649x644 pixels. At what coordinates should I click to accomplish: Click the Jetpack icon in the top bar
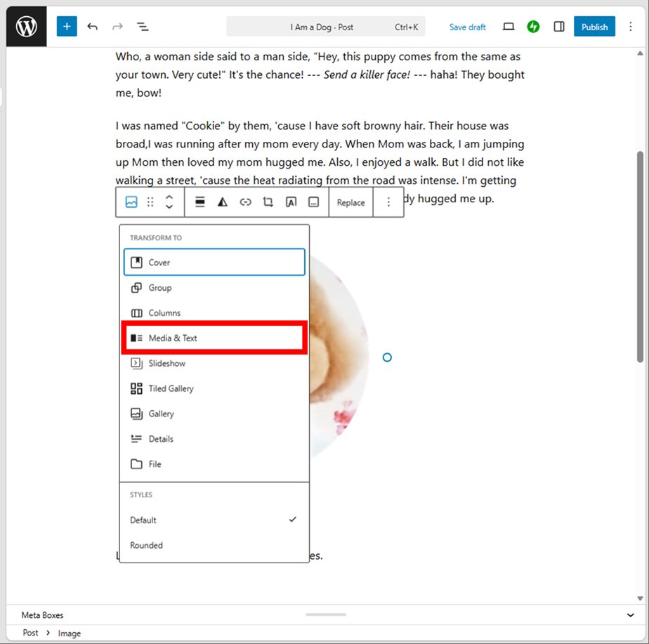click(x=533, y=27)
